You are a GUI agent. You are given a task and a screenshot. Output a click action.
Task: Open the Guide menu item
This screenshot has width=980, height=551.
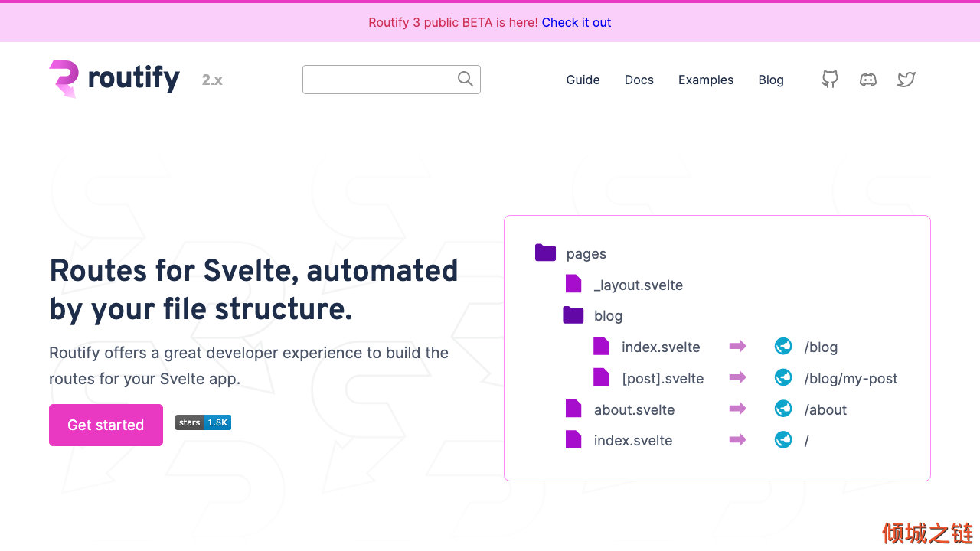tap(583, 80)
